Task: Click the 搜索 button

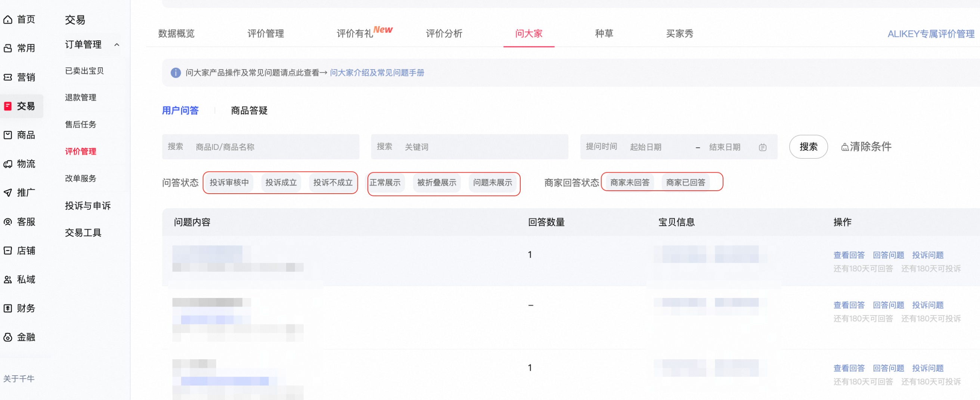Action: click(809, 147)
